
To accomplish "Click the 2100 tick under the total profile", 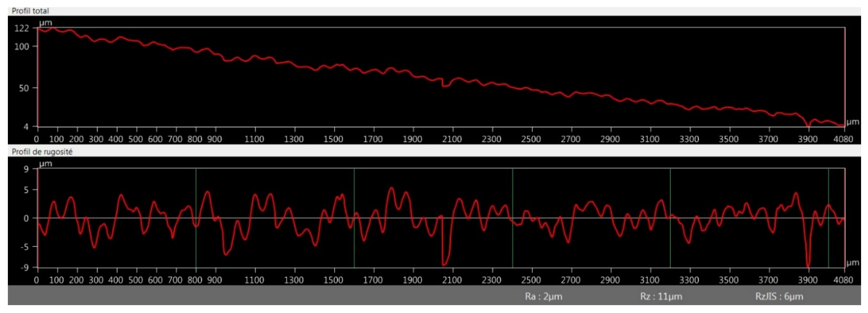I will point(452,139).
